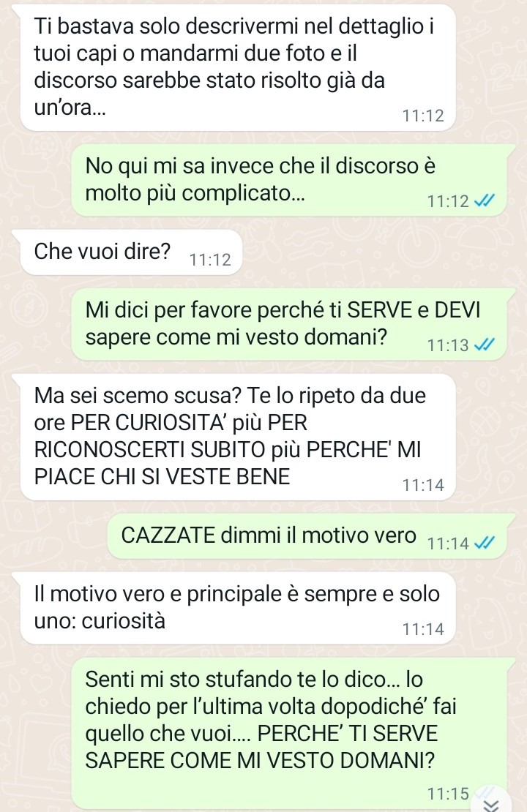Click 11:14 timestamp under 'VESTE BENE'

[x=423, y=485]
